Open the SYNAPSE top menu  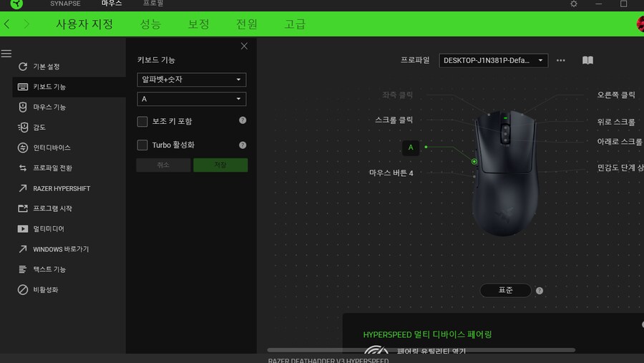(65, 4)
